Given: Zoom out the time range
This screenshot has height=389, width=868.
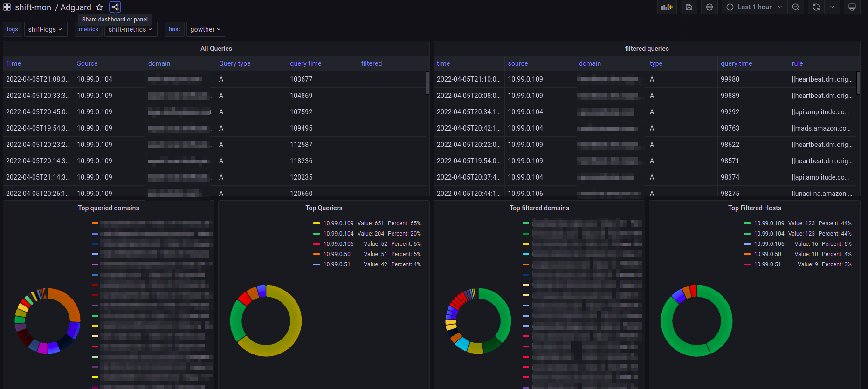Looking at the screenshot, I should point(796,7).
